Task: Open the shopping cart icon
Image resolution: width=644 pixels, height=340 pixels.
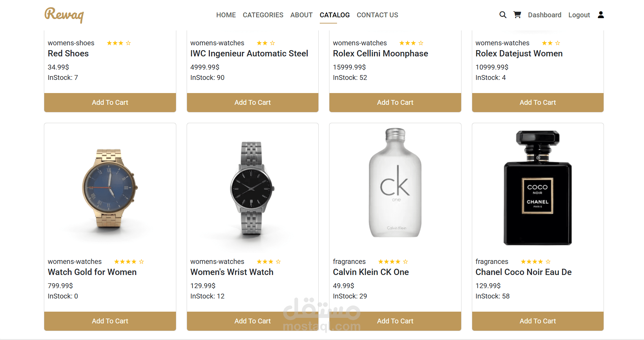Action: pyautogui.click(x=517, y=15)
